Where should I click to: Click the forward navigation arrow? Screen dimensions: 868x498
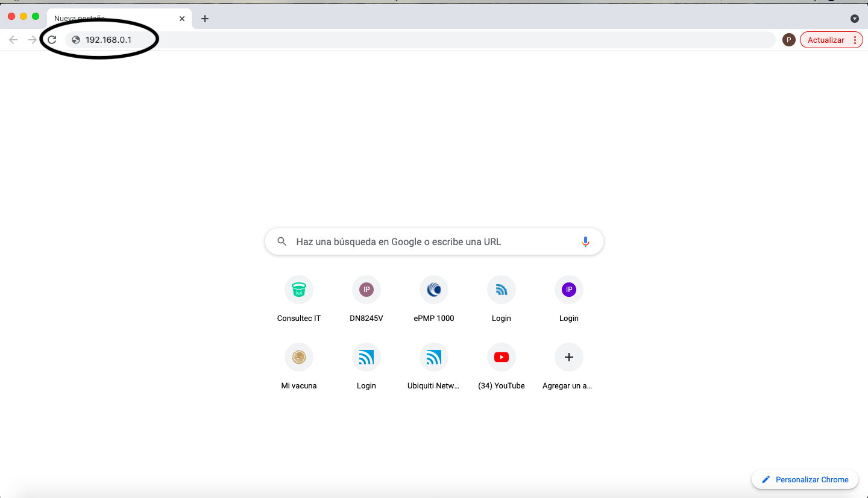point(33,40)
